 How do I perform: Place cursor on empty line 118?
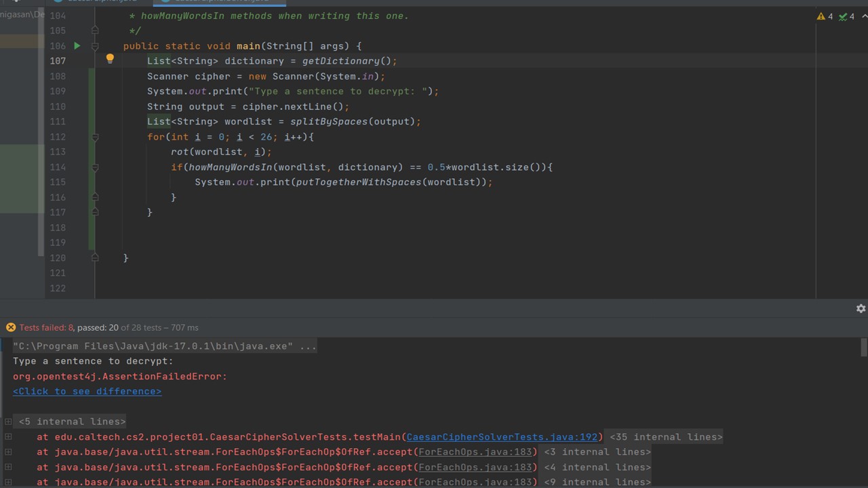271,228
